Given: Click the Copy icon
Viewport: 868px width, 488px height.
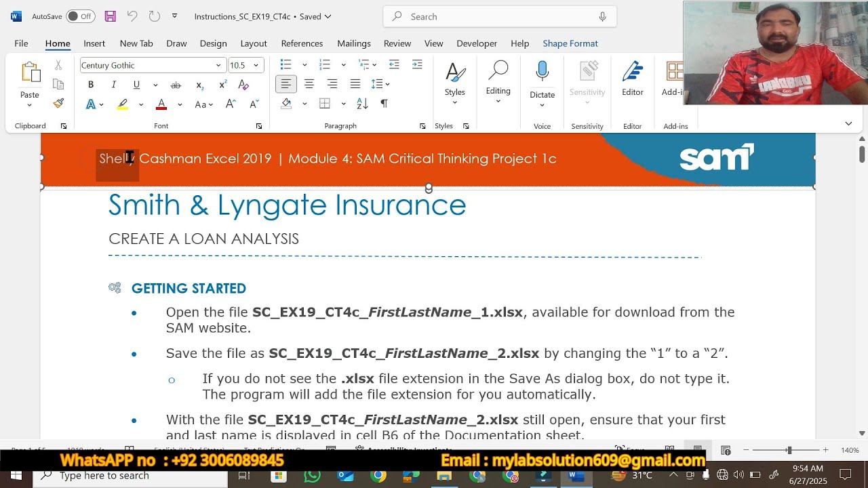Looking at the screenshot, I should click(x=58, y=84).
